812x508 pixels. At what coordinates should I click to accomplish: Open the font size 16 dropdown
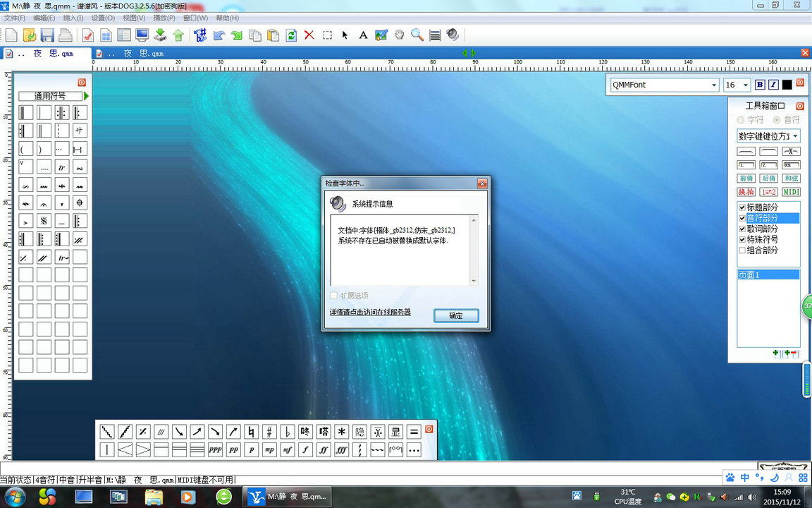click(x=746, y=85)
